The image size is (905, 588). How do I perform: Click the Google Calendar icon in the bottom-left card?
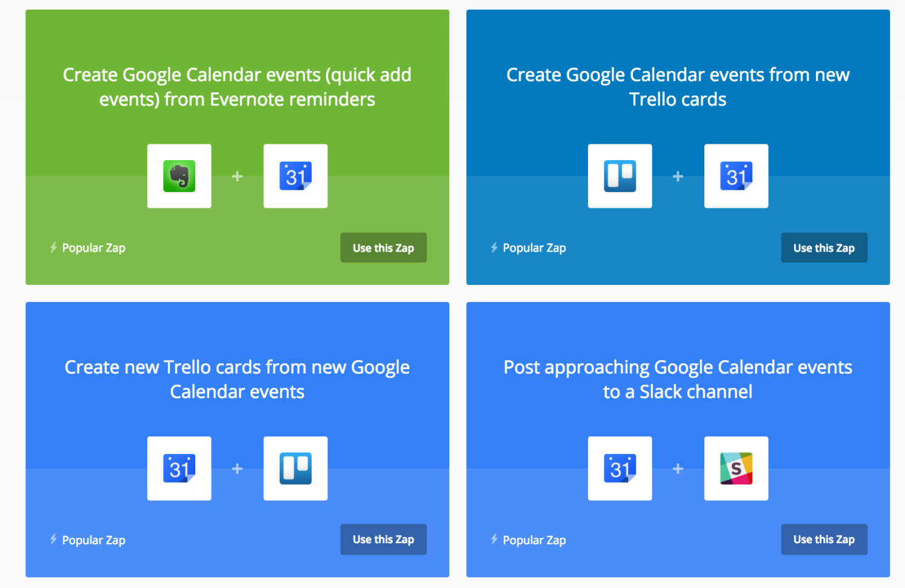coord(179,469)
